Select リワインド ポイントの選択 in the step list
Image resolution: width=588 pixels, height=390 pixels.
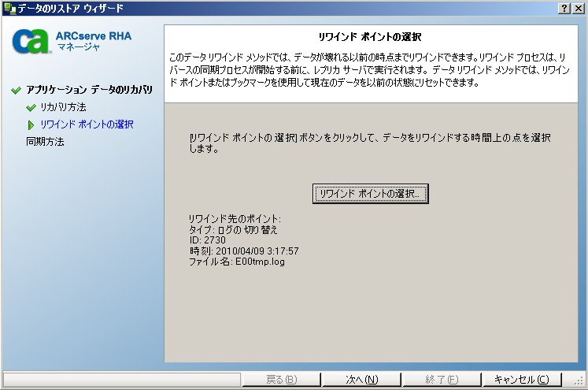[x=87, y=124]
